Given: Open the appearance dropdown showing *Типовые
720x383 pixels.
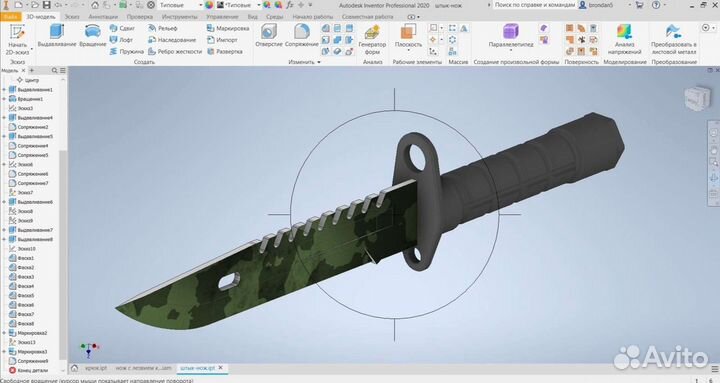Looking at the screenshot, I should tap(238, 5).
